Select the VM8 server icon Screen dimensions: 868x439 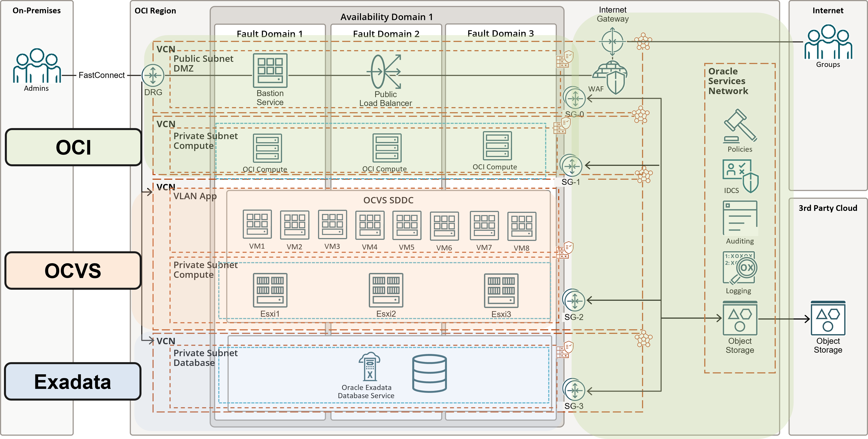click(x=522, y=226)
